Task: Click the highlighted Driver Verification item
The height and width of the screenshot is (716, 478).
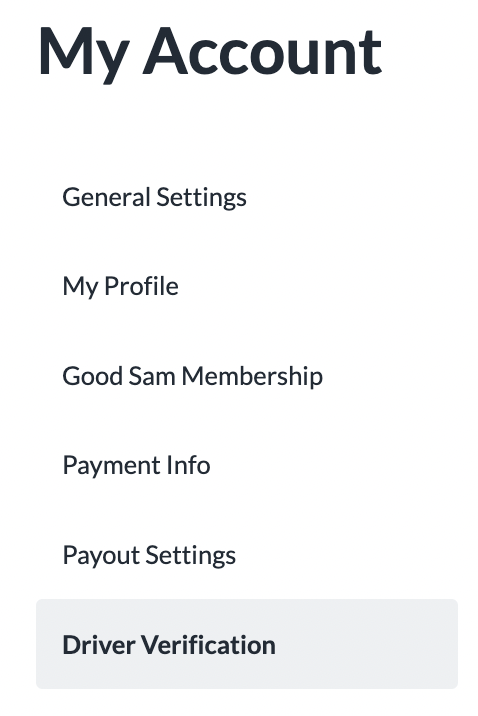Action: 247,644
